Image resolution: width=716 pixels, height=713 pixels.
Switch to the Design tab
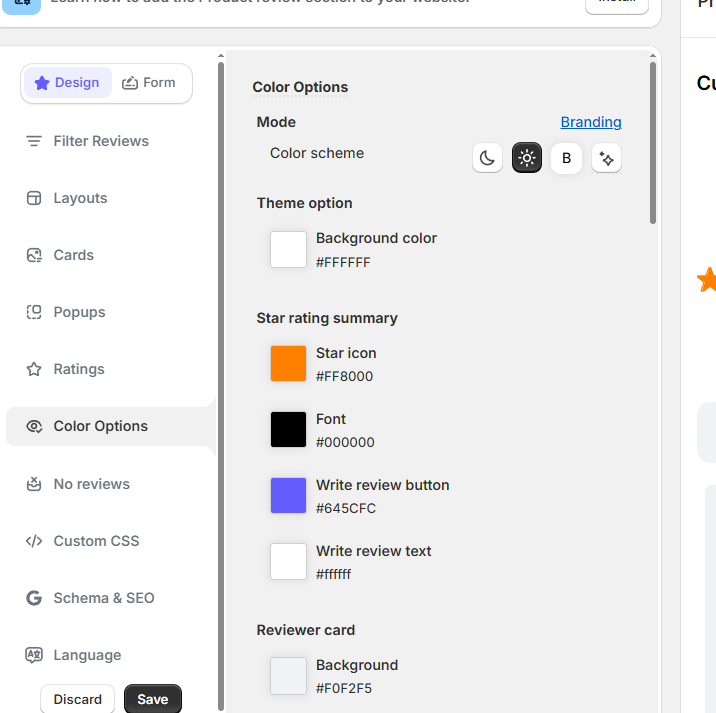(67, 83)
